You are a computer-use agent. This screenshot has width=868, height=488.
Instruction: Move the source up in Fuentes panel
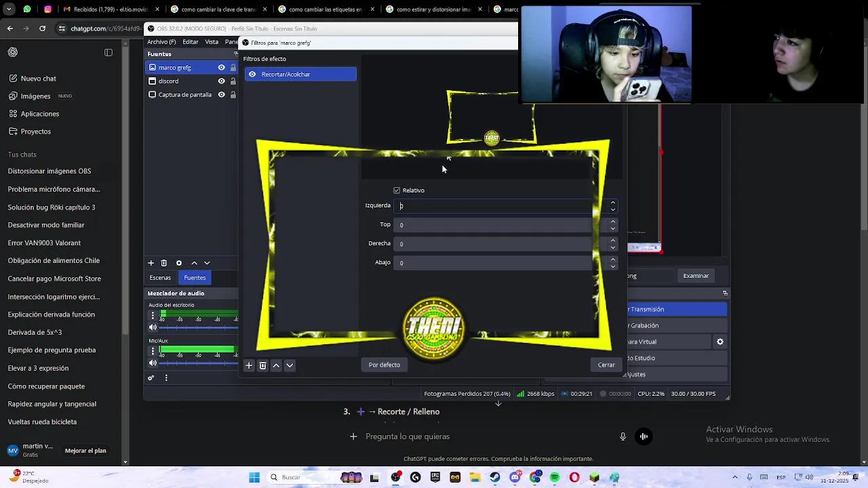click(194, 263)
